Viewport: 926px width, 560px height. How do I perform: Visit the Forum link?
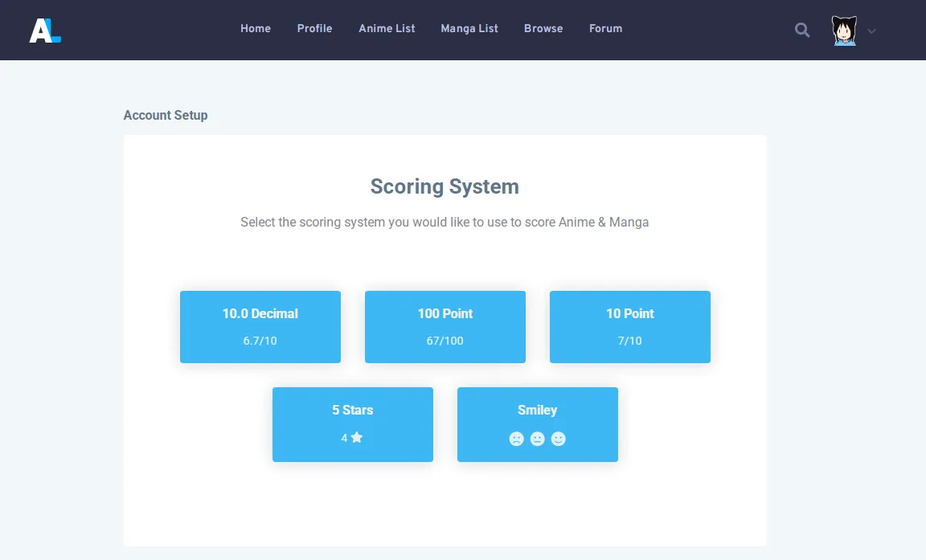[605, 28]
